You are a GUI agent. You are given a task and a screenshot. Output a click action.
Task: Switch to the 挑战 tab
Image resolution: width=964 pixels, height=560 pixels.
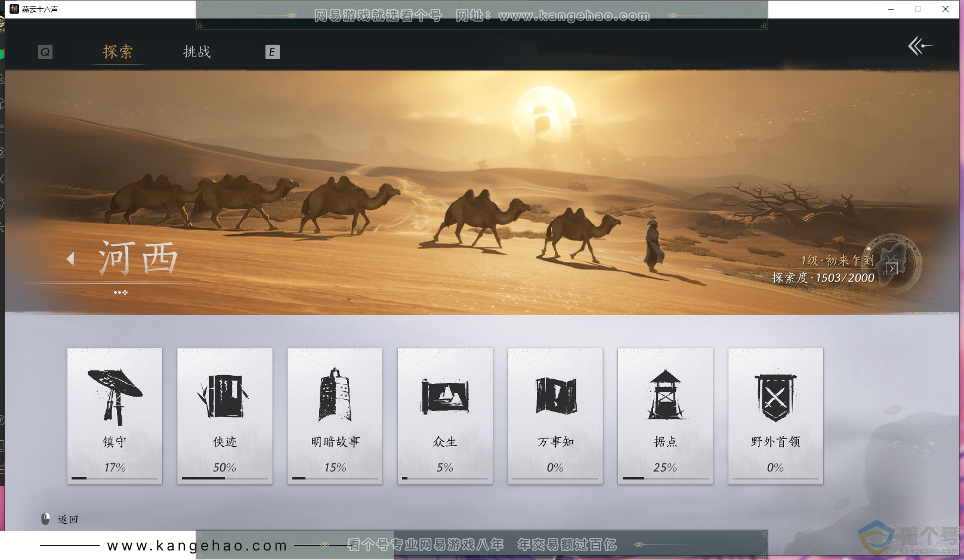click(x=197, y=52)
